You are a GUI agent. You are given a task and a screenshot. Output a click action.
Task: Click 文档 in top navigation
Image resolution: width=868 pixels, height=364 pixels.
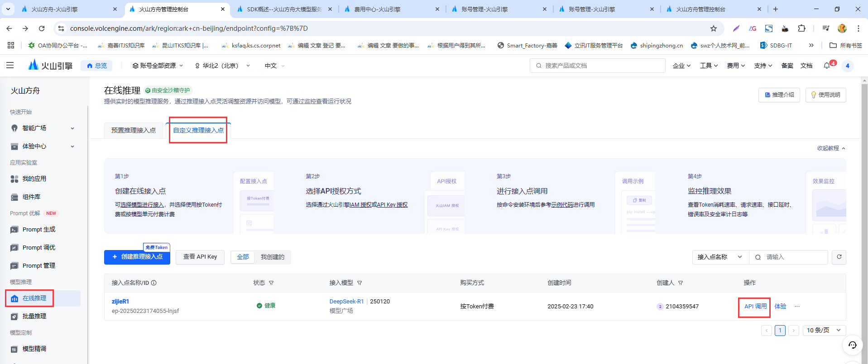tap(806, 66)
